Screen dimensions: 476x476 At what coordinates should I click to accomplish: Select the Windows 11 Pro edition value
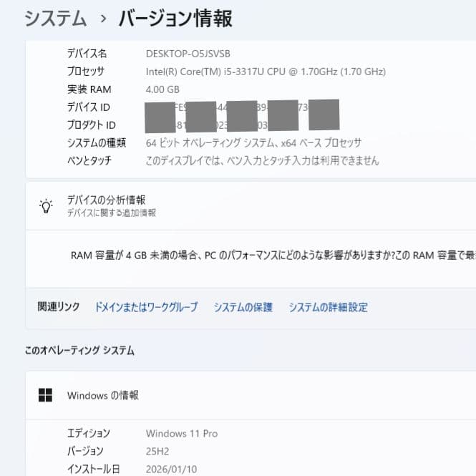click(182, 434)
